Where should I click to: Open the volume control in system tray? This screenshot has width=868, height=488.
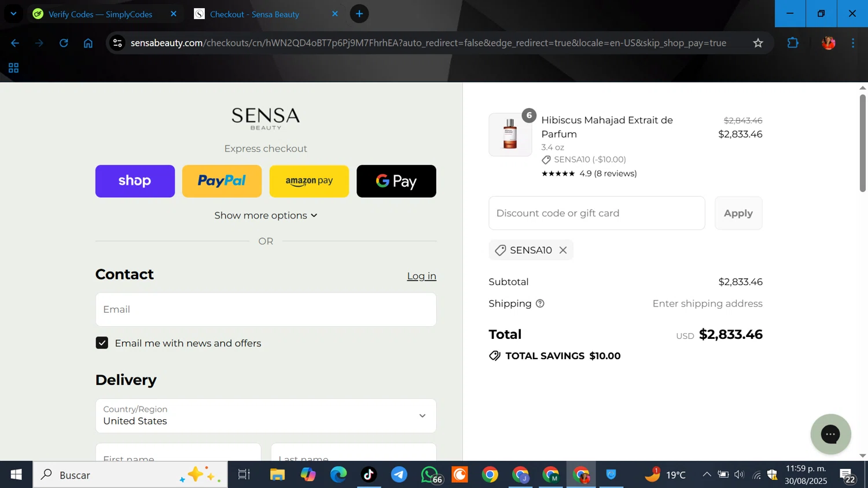pyautogui.click(x=739, y=475)
